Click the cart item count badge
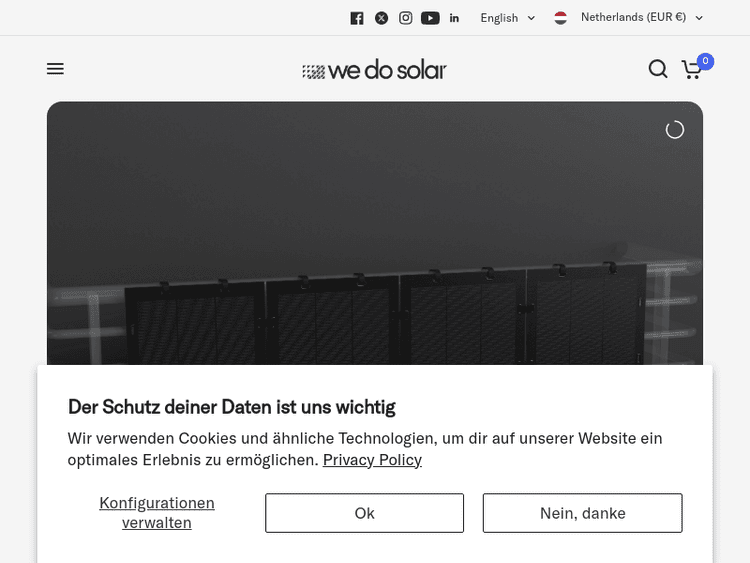This screenshot has width=750, height=563. (x=705, y=61)
